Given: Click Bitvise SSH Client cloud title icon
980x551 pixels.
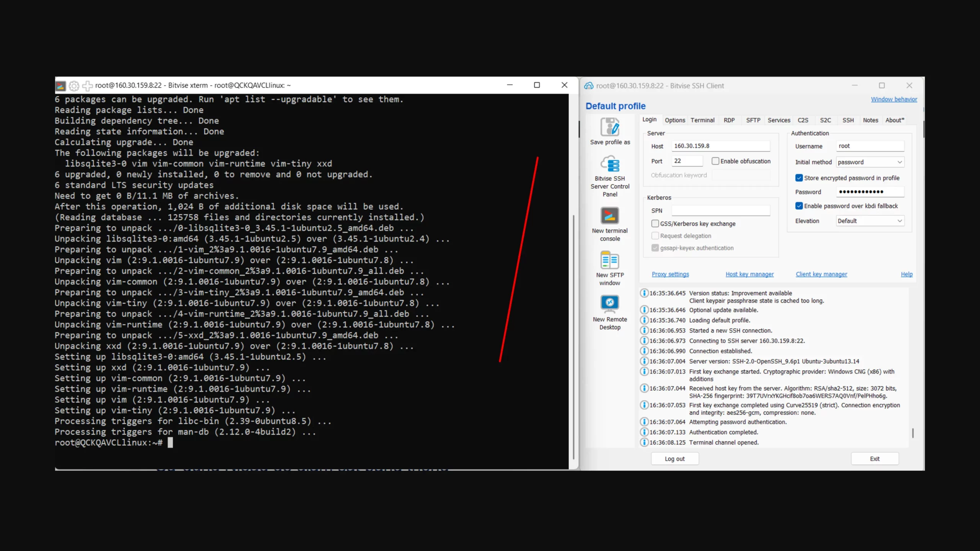Looking at the screenshot, I should [x=589, y=86].
